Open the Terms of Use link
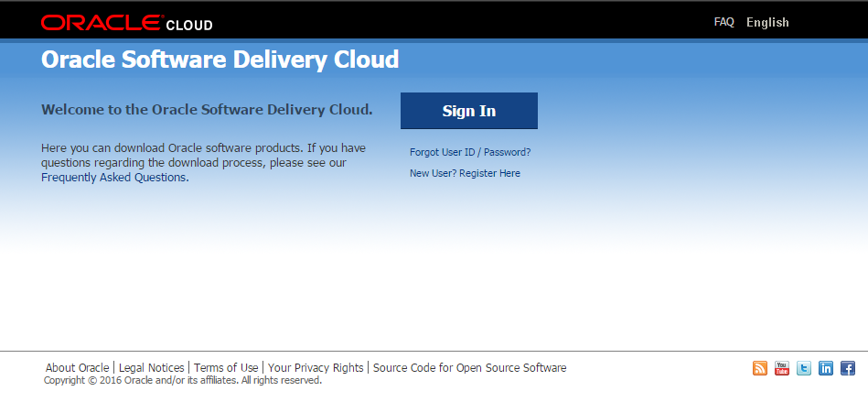 (226, 368)
